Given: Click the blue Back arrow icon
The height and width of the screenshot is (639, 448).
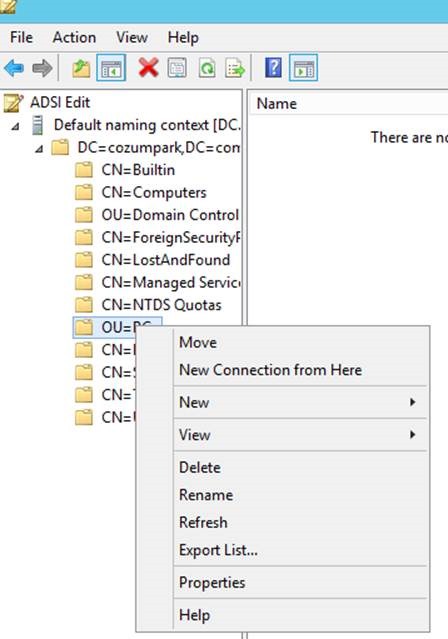Looking at the screenshot, I should pyautogui.click(x=14, y=68).
